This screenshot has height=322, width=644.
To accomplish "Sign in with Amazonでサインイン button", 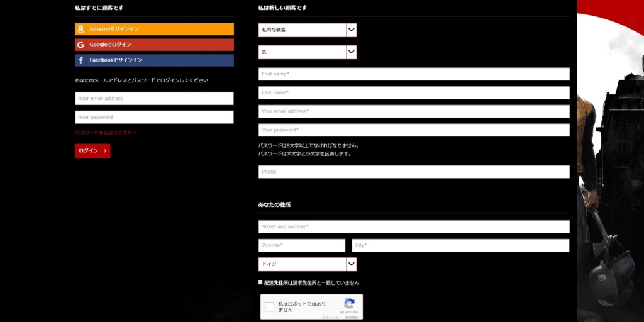I will tap(155, 29).
